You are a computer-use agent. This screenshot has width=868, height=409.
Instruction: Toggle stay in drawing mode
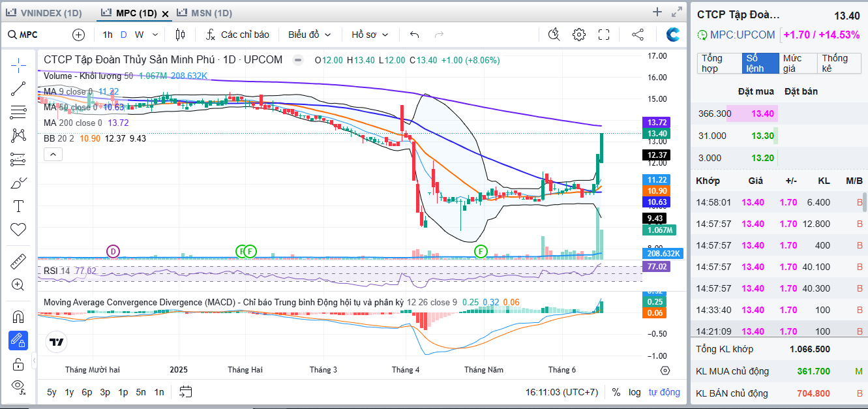click(x=18, y=341)
